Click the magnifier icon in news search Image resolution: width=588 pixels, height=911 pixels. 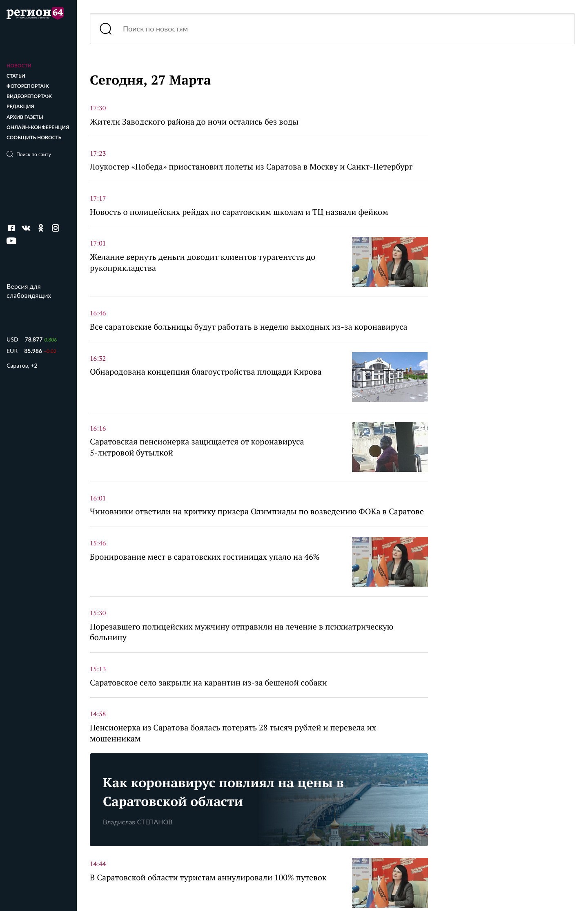tap(106, 29)
